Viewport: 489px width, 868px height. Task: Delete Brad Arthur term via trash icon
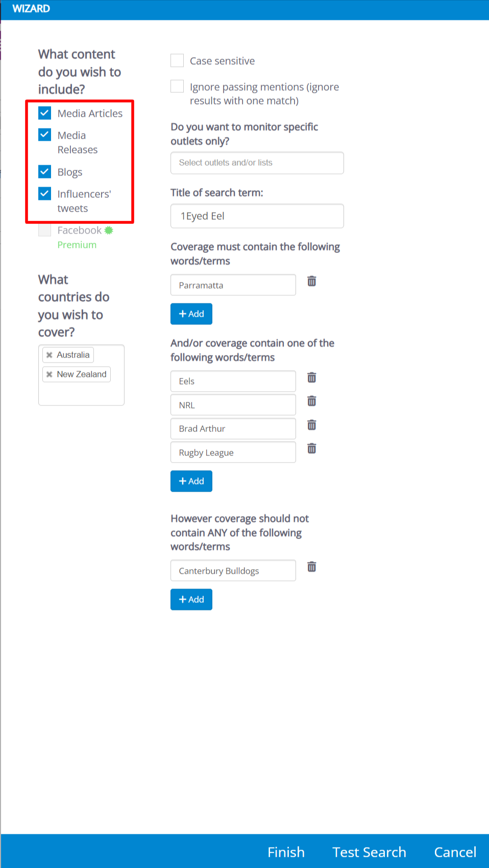click(311, 425)
